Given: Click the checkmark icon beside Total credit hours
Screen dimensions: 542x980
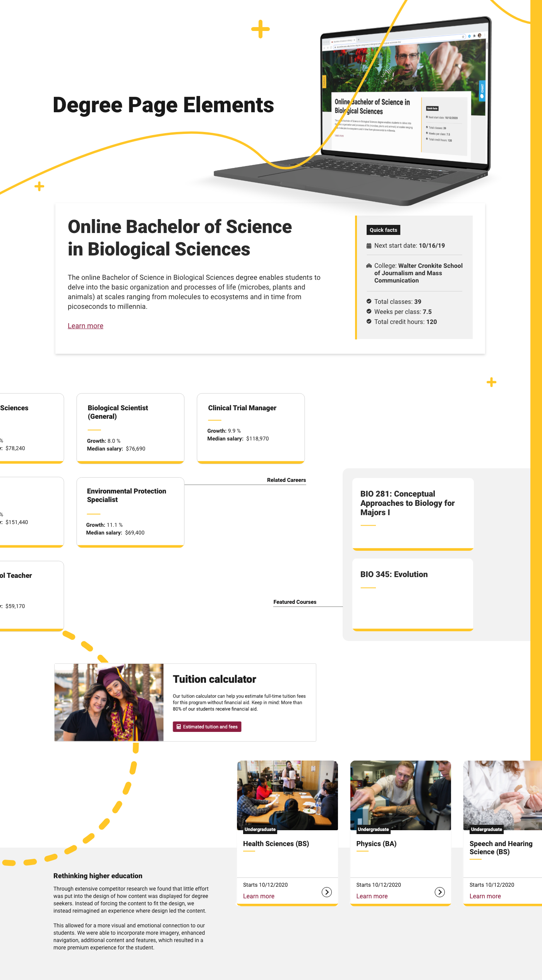Looking at the screenshot, I should click(369, 322).
